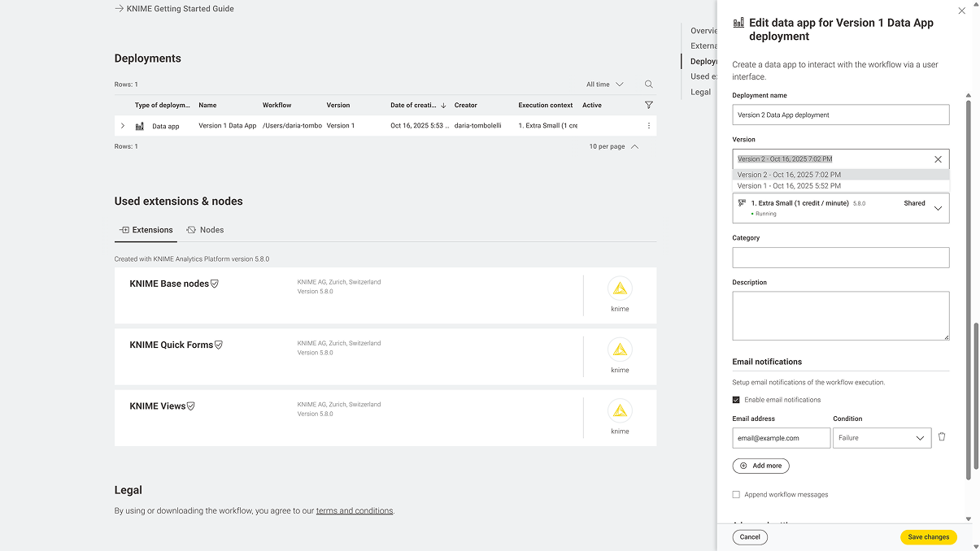This screenshot has height=551, width=980.
Task: Open the All time filter dropdown
Action: (x=605, y=85)
